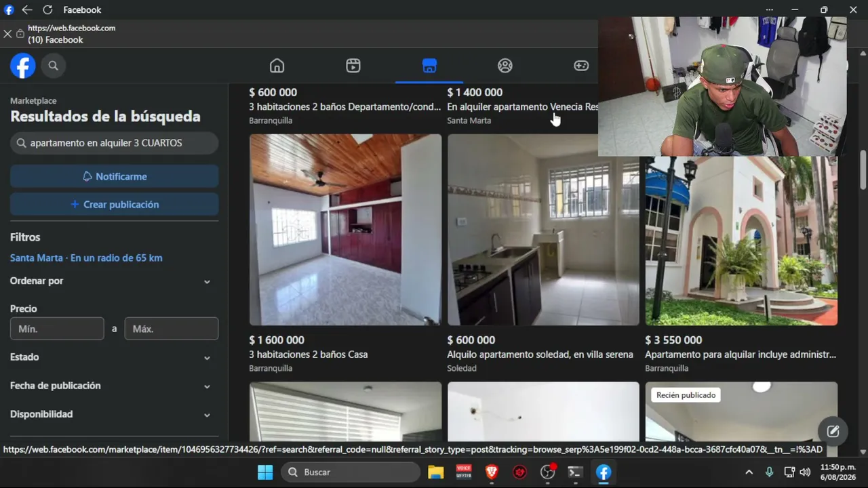Viewport: 868px width, 488px height.
Task: Click the Máx. price input field
Action: tap(172, 329)
